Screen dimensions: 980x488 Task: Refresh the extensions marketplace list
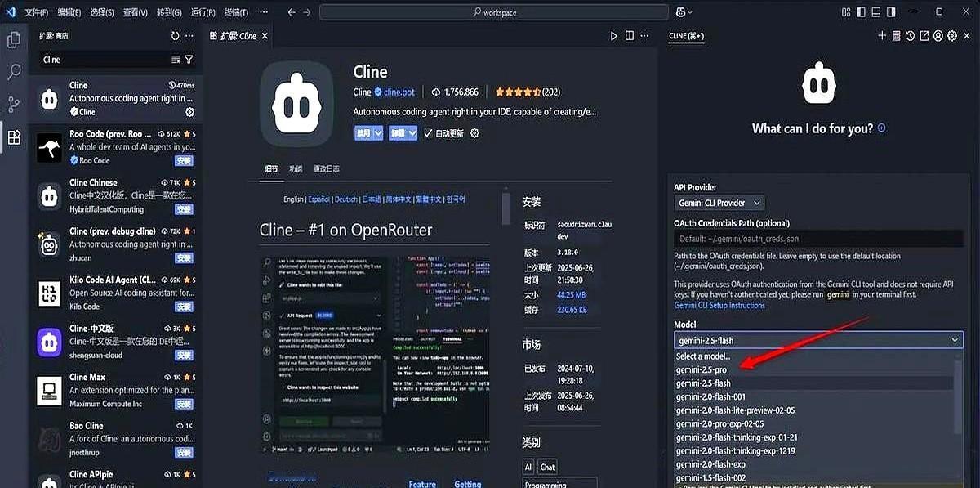(x=175, y=36)
